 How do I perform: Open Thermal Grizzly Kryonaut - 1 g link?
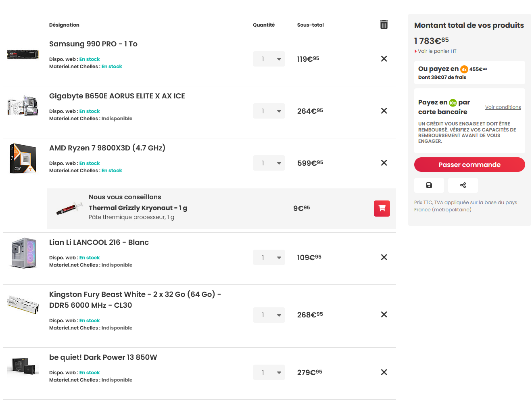(138, 208)
